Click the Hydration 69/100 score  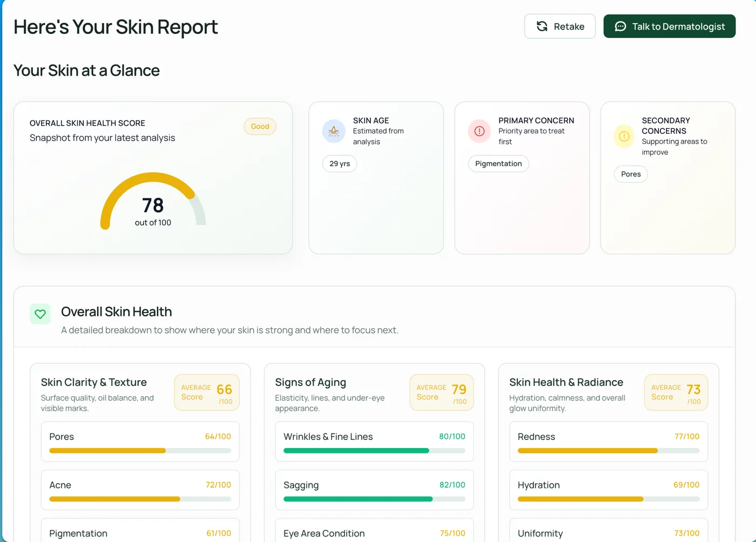(x=686, y=485)
